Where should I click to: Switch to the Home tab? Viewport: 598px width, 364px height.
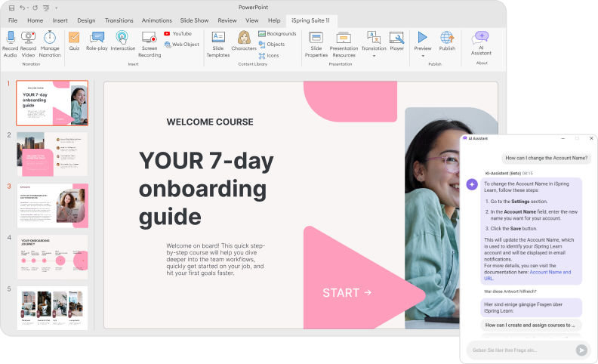pos(35,20)
